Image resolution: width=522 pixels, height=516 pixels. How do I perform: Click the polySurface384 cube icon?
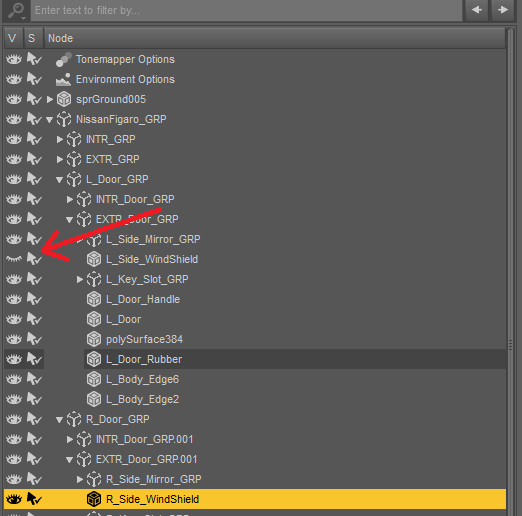[94, 339]
